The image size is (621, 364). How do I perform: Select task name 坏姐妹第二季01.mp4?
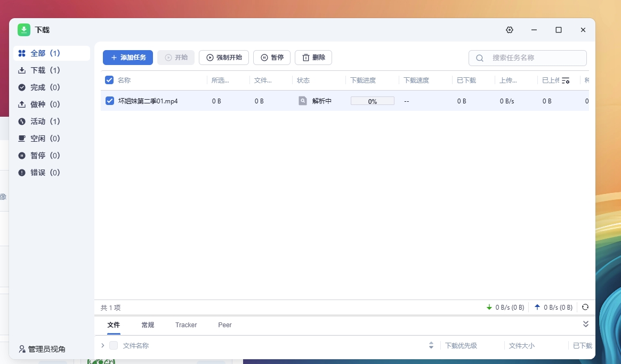pos(148,101)
